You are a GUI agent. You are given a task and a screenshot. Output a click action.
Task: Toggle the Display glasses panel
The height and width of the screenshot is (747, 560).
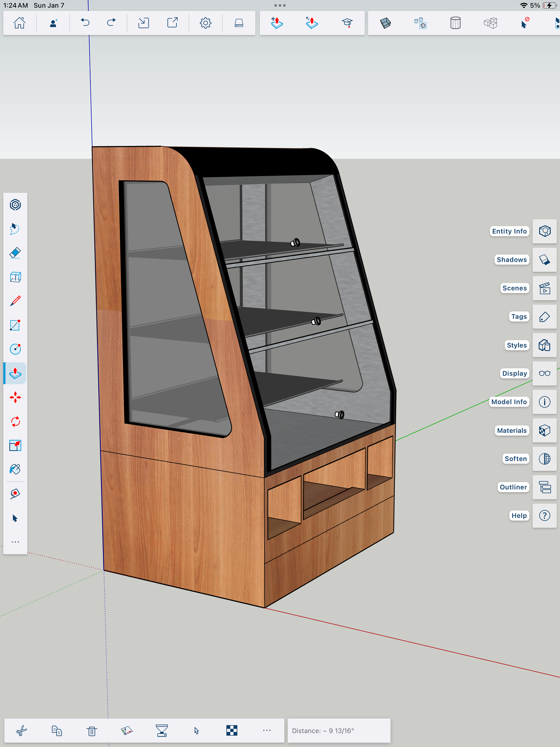coord(544,373)
